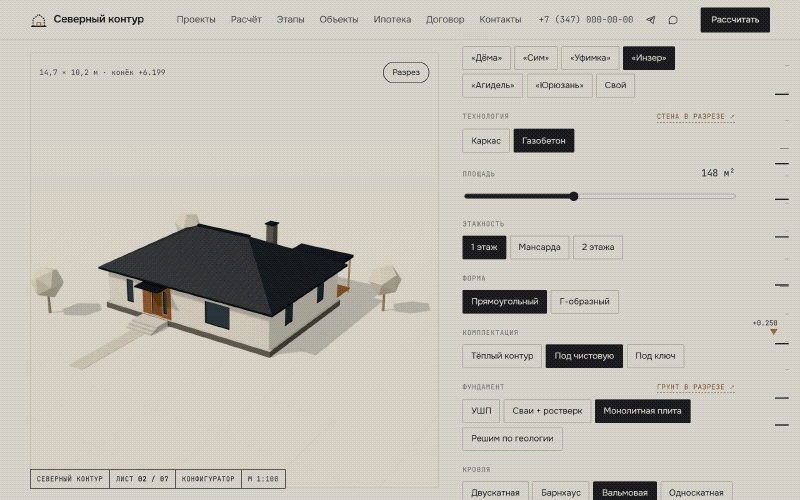
Task: Select Г-образный shape
Action: (584, 302)
